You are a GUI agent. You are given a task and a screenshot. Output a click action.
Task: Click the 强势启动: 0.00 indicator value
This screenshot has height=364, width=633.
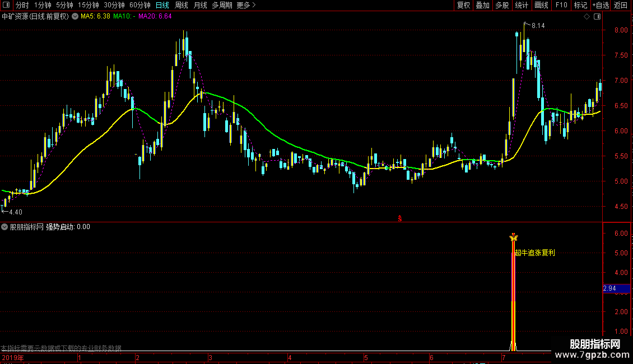pos(68,227)
